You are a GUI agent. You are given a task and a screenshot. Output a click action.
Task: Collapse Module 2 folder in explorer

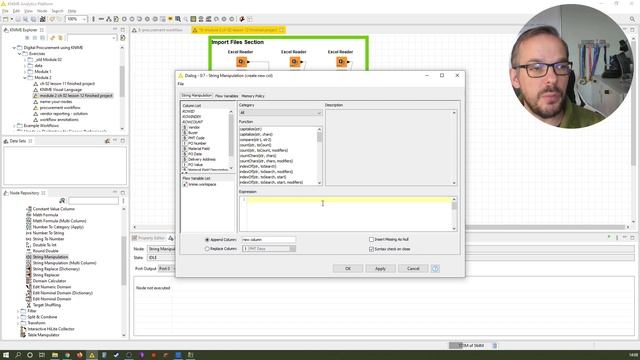[x=25, y=78]
